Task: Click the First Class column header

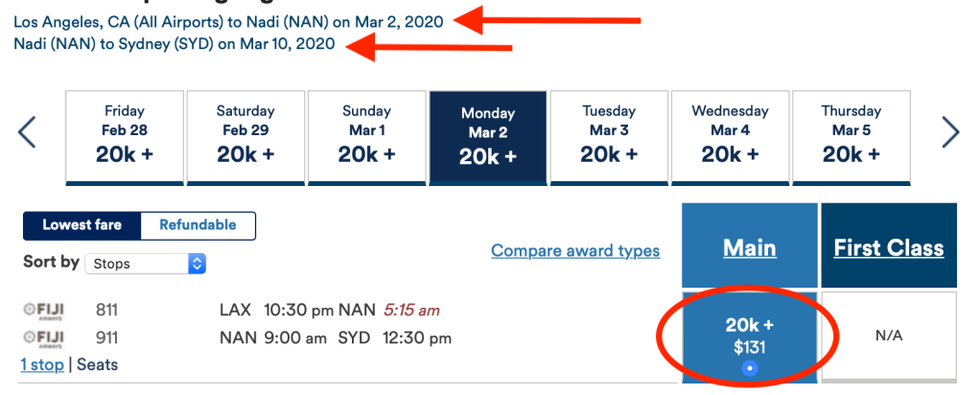Action: [888, 247]
